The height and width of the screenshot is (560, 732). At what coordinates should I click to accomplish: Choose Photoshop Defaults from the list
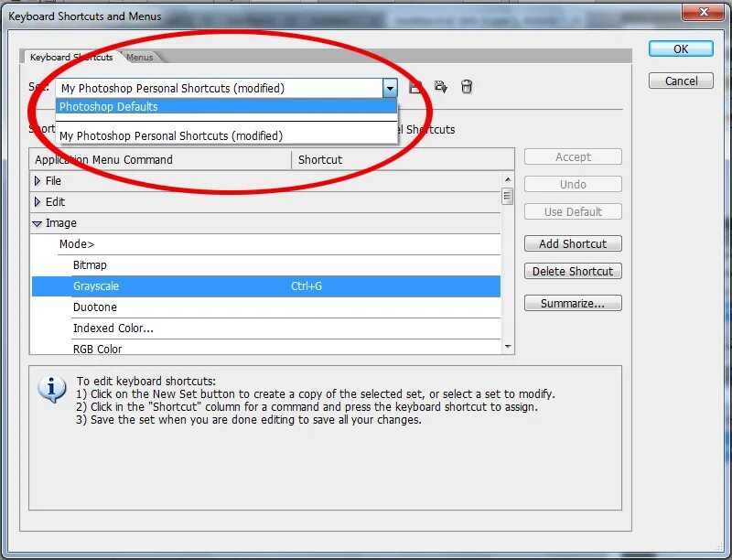226,106
